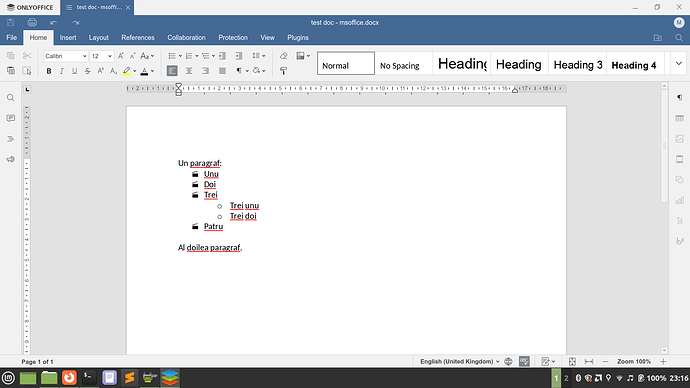Toggle strikethrough formatting
The height and width of the screenshot is (388, 690).
[x=88, y=71]
